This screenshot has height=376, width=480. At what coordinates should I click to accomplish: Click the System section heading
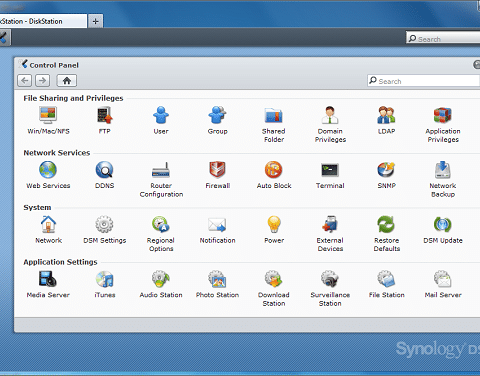[37, 207]
